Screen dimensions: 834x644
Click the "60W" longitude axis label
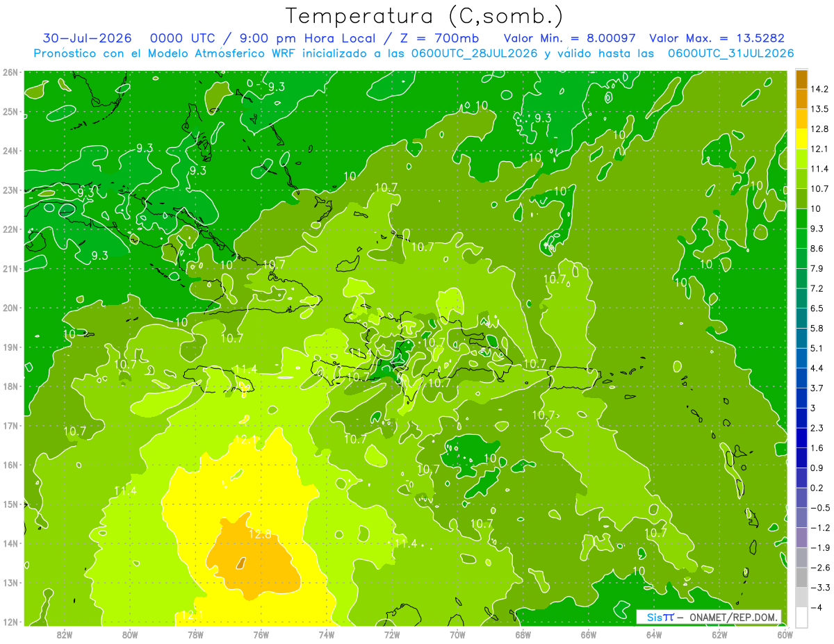click(785, 634)
